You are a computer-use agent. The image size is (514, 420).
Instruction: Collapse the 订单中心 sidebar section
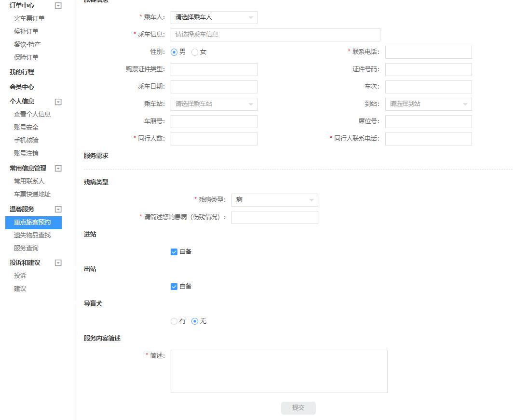(59, 5)
